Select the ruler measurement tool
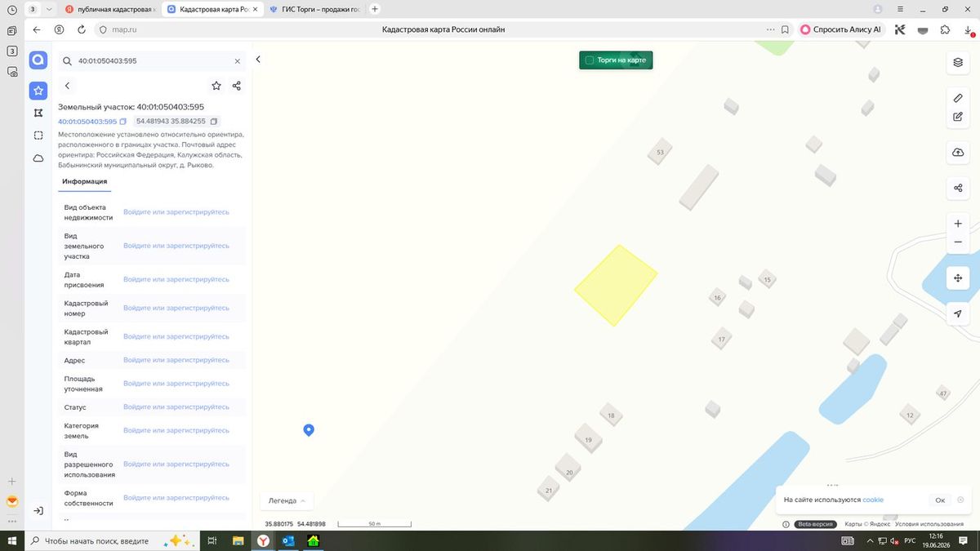Image resolution: width=980 pixels, height=551 pixels. coord(958,98)
